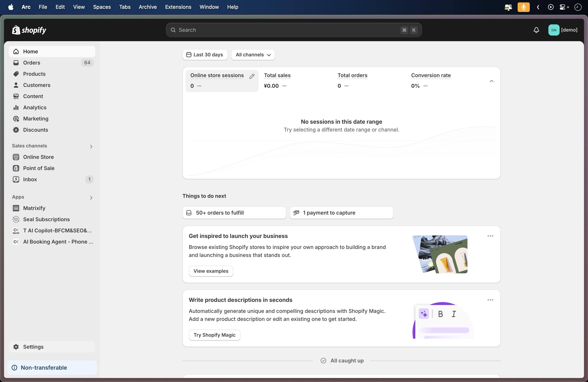Open the Spaces menu in menu bar

pos(102,7)
